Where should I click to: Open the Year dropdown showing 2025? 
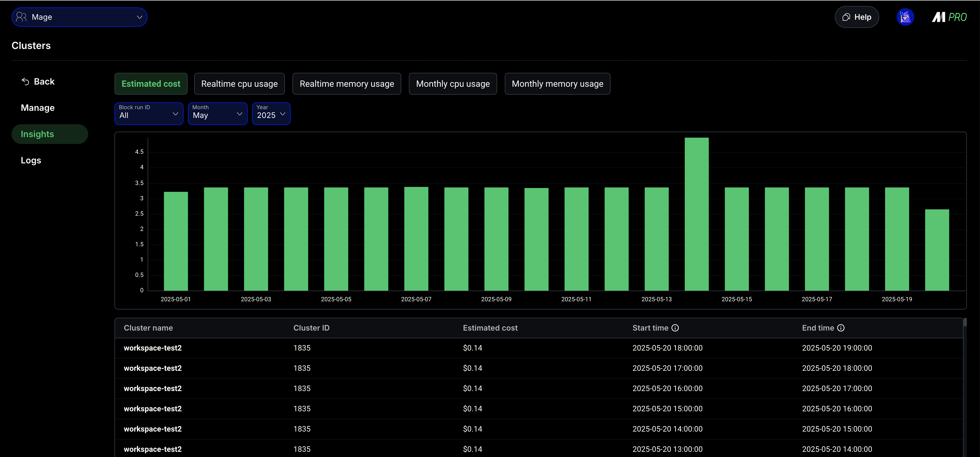coord(271,113)
